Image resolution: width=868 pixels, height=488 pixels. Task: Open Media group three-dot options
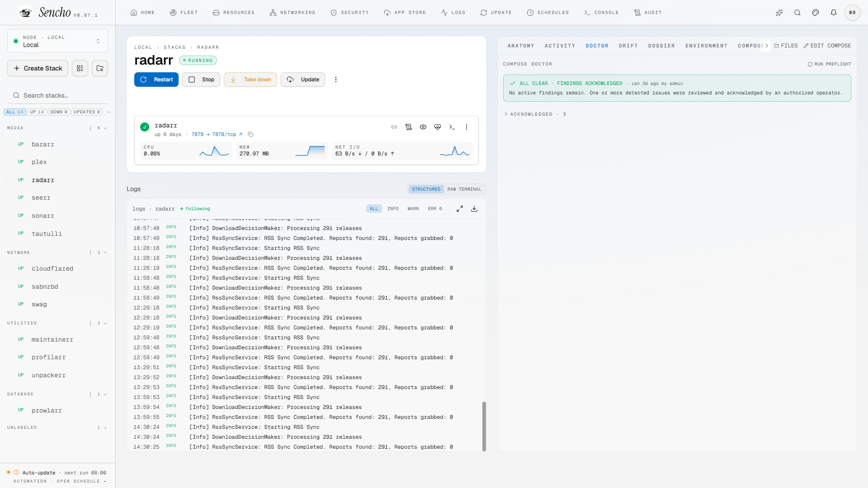click(x=90, y=128)
